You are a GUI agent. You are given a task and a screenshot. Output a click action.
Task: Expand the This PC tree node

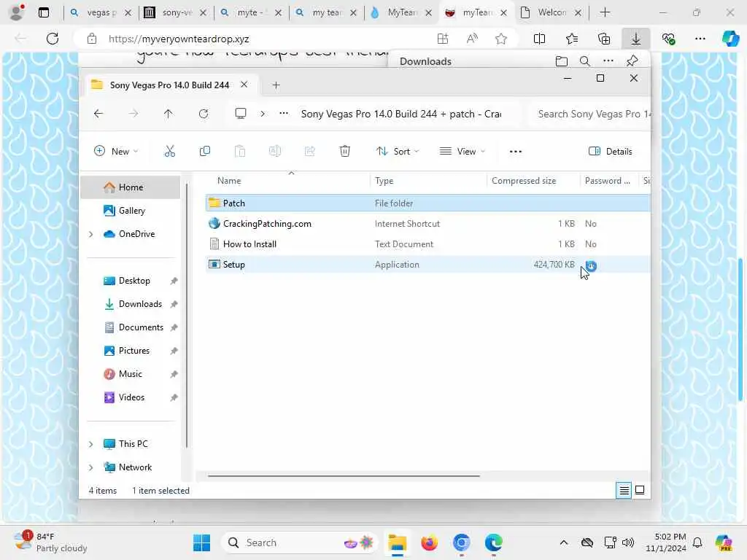click(90, 444)
